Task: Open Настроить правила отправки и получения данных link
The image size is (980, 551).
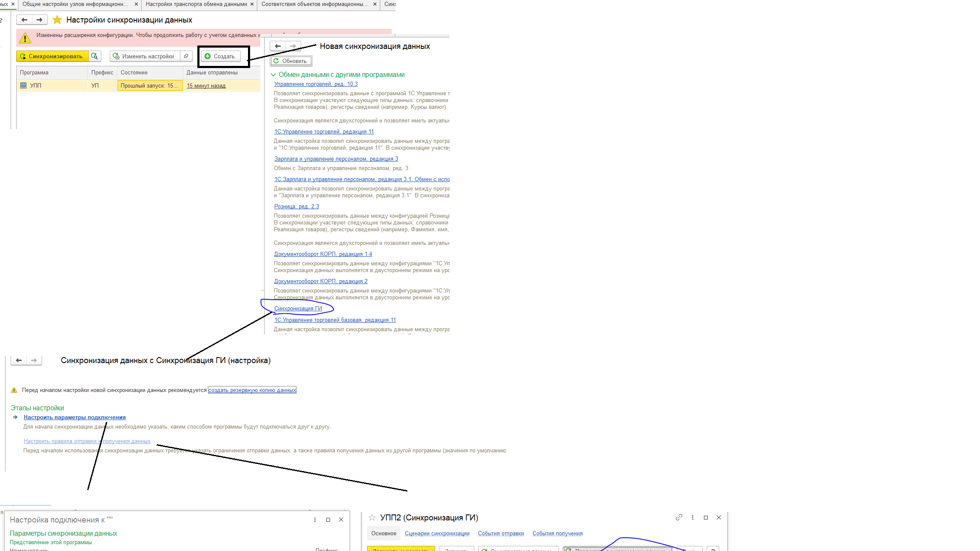Action: tap(87, 441)
